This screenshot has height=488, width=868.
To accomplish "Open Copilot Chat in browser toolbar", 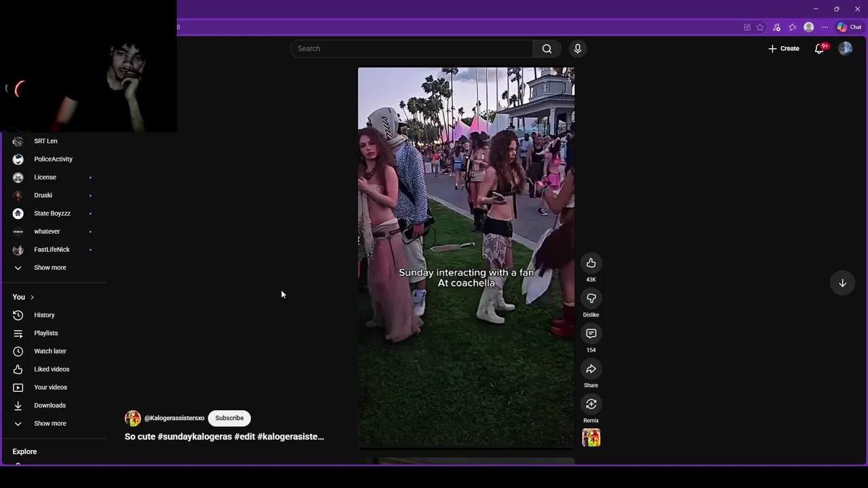I will coord(849,27).
